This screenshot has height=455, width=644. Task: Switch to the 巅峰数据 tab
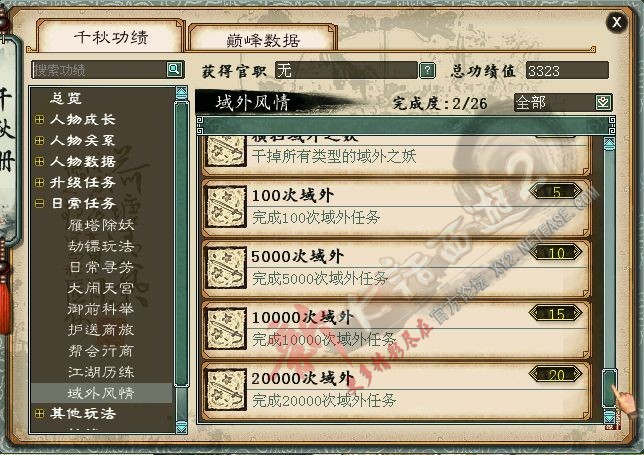coord(263,40)
